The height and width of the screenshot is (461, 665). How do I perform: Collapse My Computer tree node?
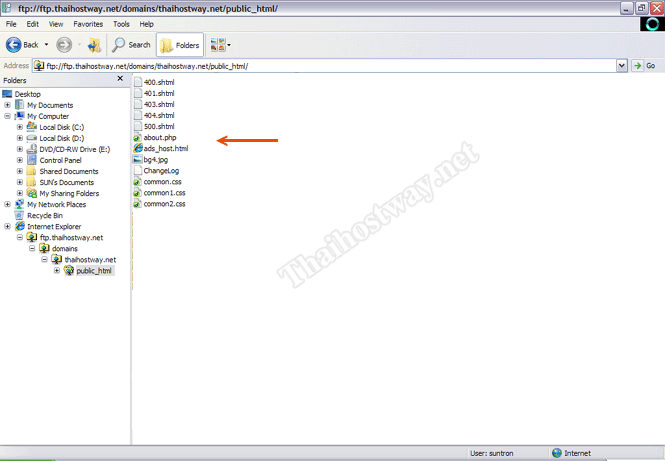(7, 116)
